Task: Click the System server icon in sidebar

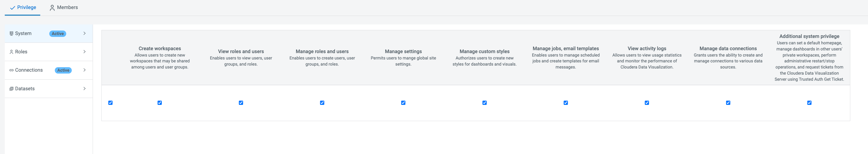Action: point(11,33)
